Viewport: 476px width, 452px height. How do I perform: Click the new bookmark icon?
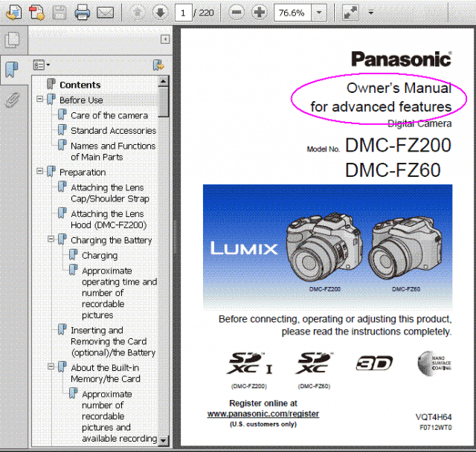pyautogui.click(x=158, y=65)
